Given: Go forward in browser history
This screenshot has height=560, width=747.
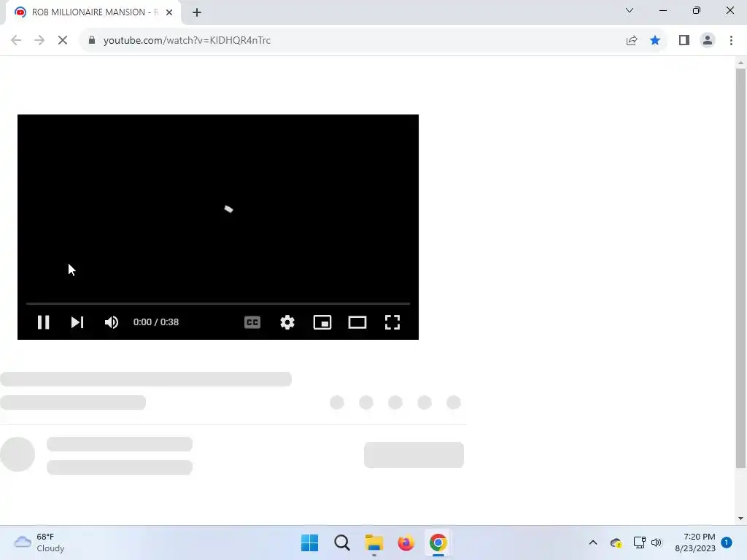Looking at the screenshot, I should (x=39, y=40).
